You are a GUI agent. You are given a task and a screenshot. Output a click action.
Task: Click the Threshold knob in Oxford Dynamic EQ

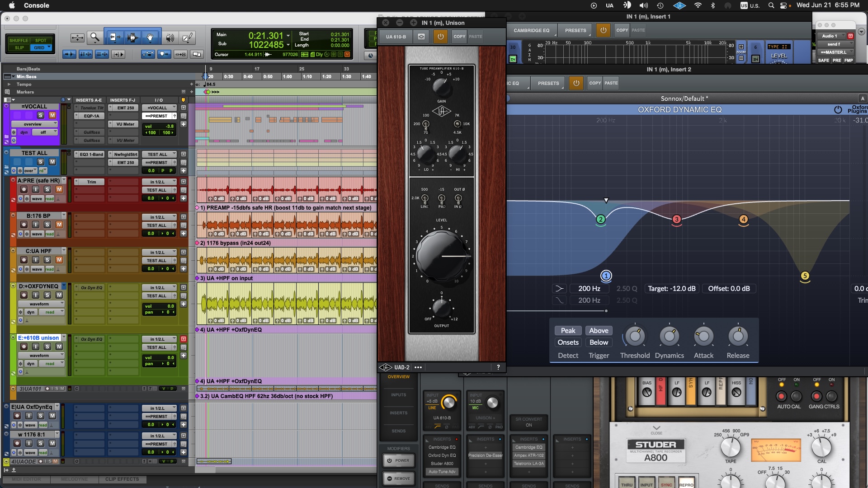point(635,336)
